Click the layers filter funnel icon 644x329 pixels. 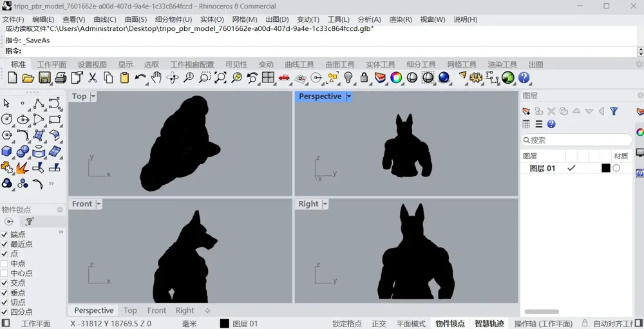click(614, 111)
